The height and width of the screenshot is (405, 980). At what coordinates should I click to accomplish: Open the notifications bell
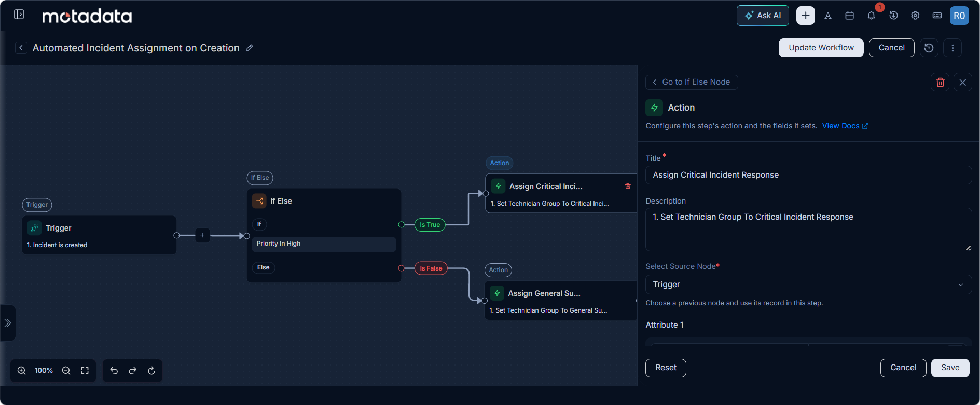point(872,16)
